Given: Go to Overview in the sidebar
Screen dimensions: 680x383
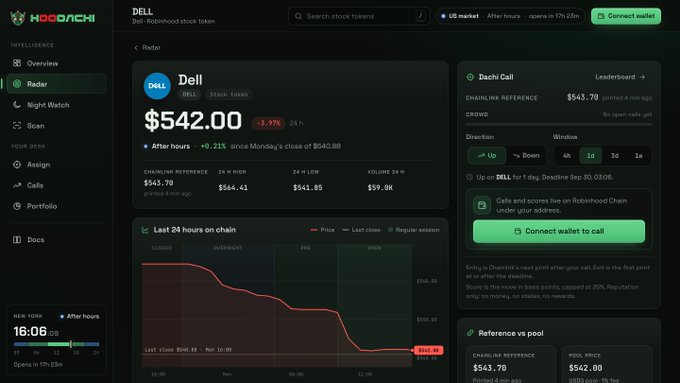Looking at the screenshot, I should [56, 63].
